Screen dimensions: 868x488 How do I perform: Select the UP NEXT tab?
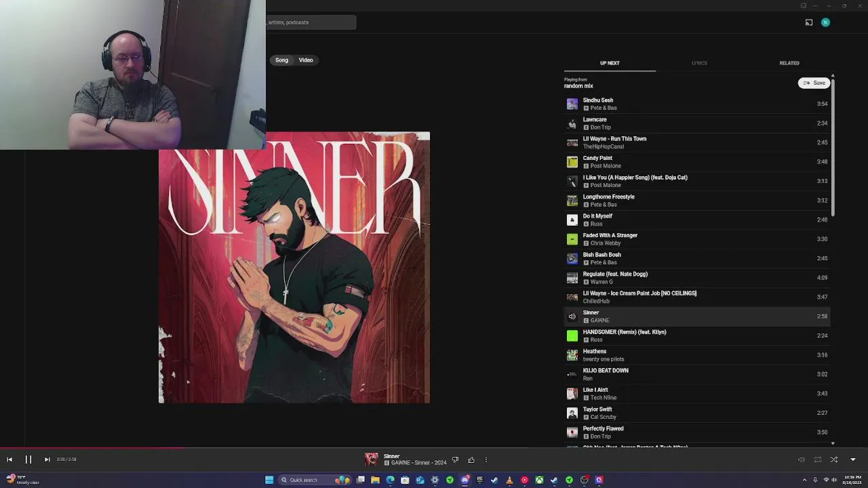(610, 63)
